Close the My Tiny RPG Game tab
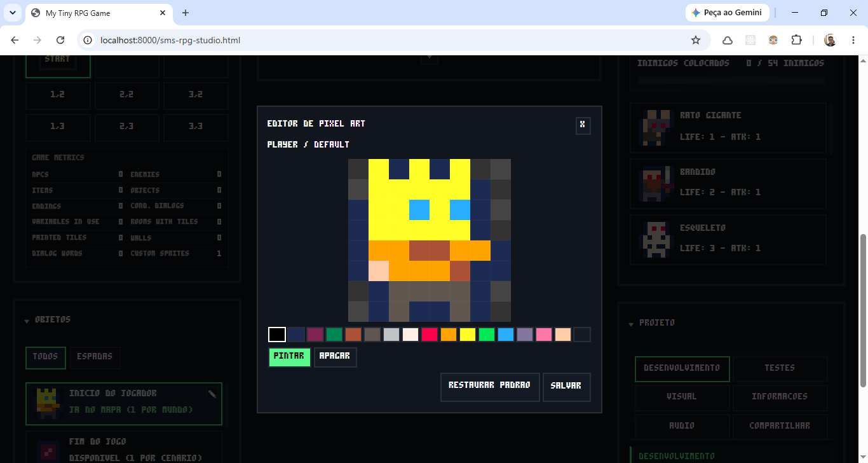The height and width of the screenshot is (463, 868). pos(163,13)
